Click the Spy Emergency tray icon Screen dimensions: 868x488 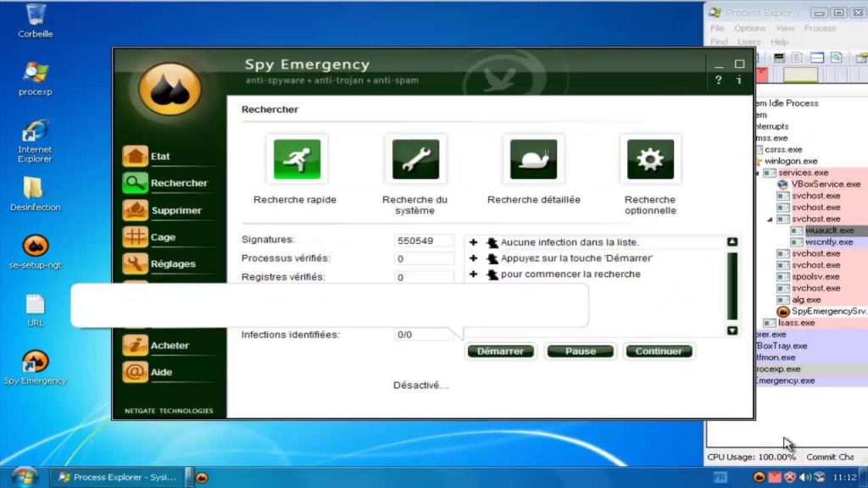pyautogui.click(x=759, y=477)
